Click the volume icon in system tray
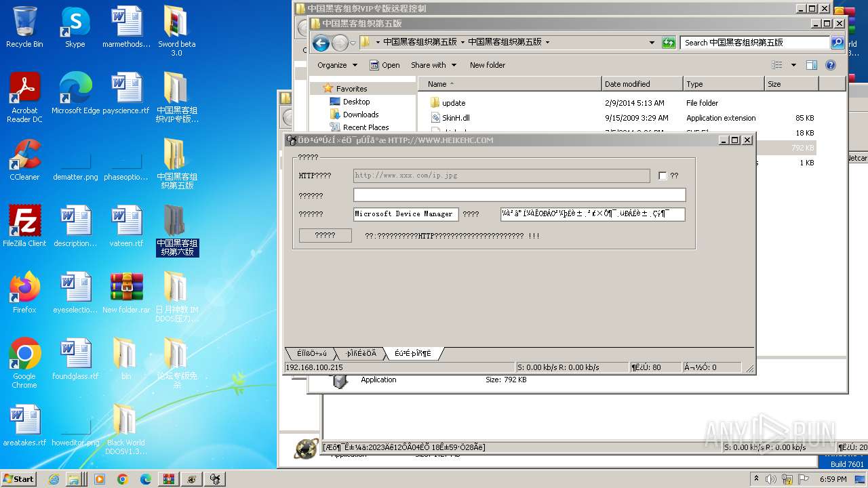The width and height of the screenshot is (868, 488). point(771,479)
